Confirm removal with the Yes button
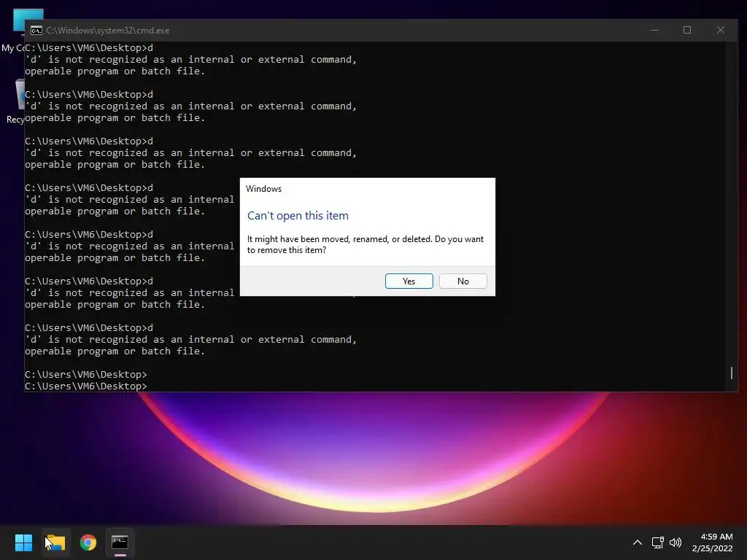The image size is (747, 560). 409,281
